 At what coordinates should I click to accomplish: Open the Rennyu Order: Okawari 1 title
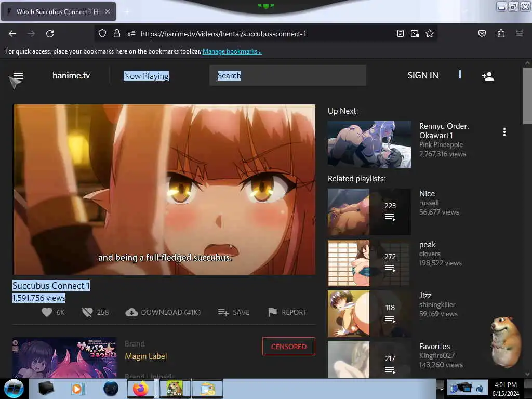(444, 130)
